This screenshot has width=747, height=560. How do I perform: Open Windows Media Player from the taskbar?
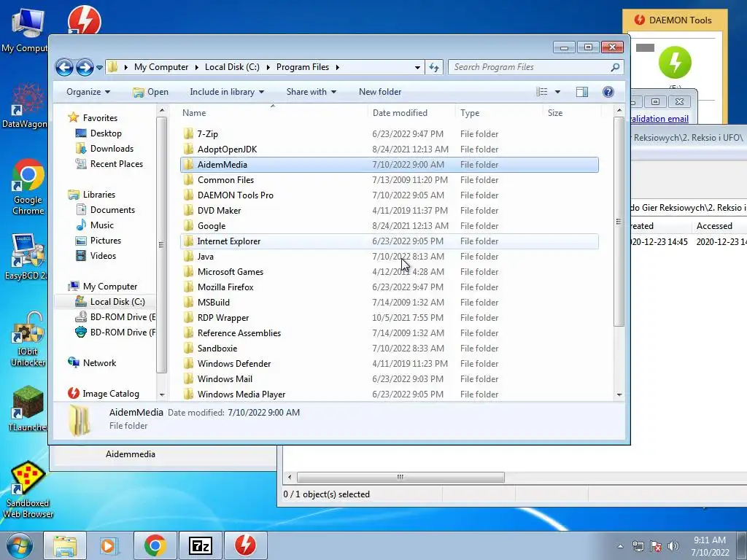pos(109,545)
